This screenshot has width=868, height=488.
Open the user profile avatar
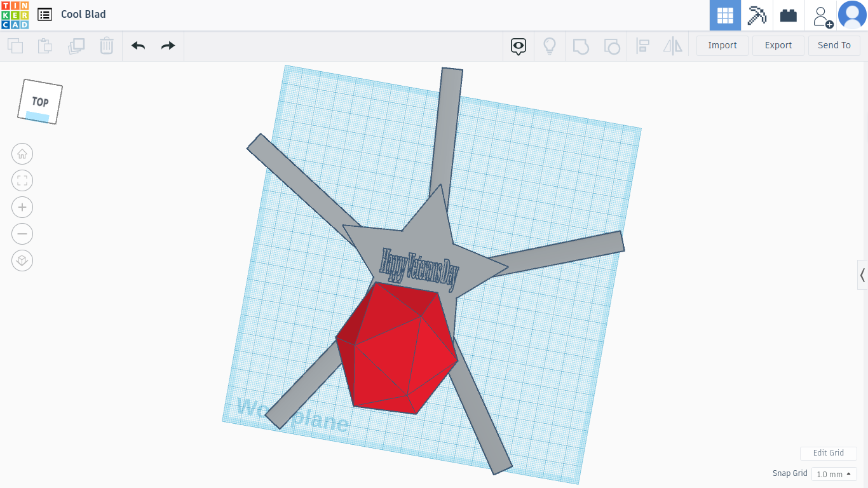pyautogui.click(x=852, y=15)
